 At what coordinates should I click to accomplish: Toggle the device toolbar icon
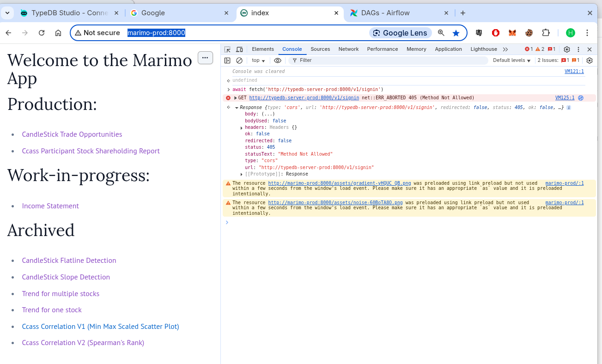(239, 49)
